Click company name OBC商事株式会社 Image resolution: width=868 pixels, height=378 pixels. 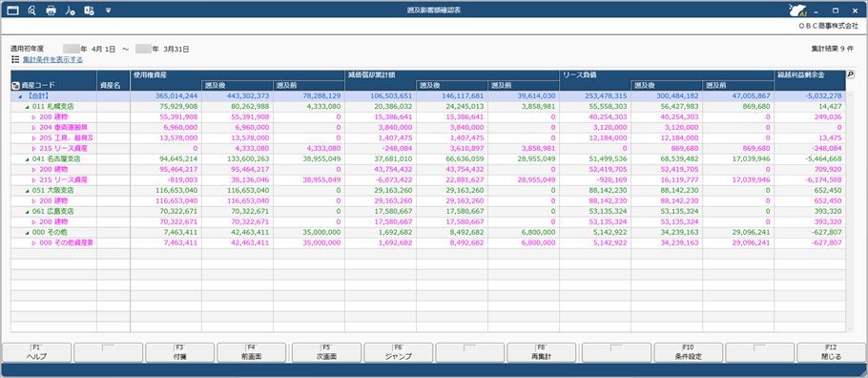point(828,26)
